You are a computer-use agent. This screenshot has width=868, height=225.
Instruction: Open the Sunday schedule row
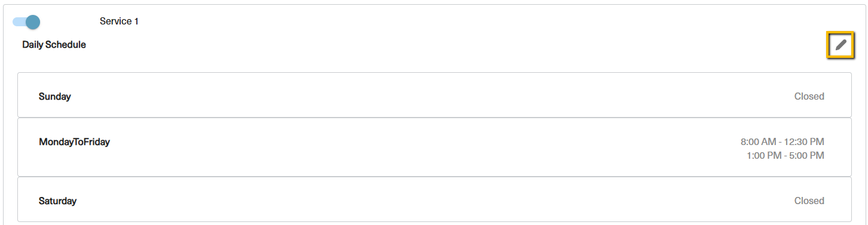pyautogui.click(x=435, y=95)
